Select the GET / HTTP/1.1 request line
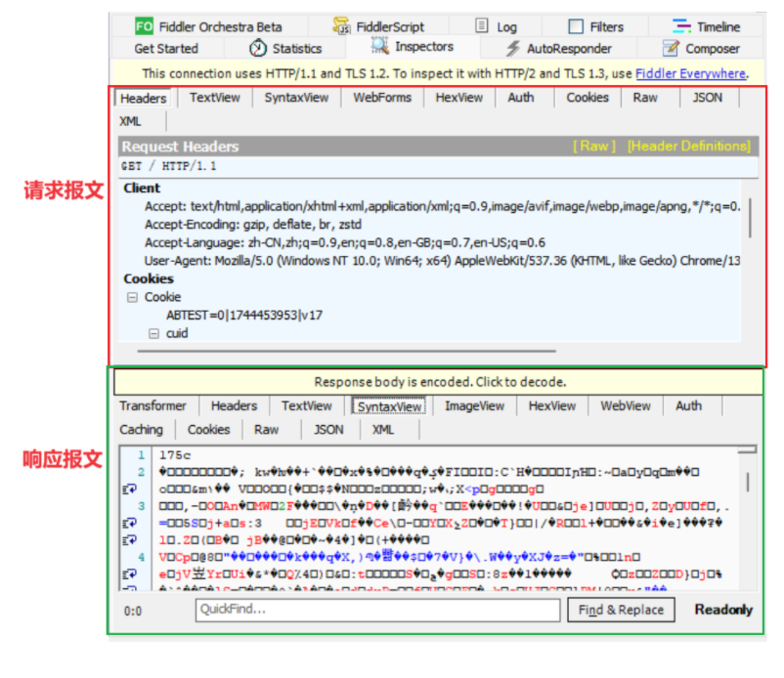The height and width of the screenshot is (678, 784). 438,166
